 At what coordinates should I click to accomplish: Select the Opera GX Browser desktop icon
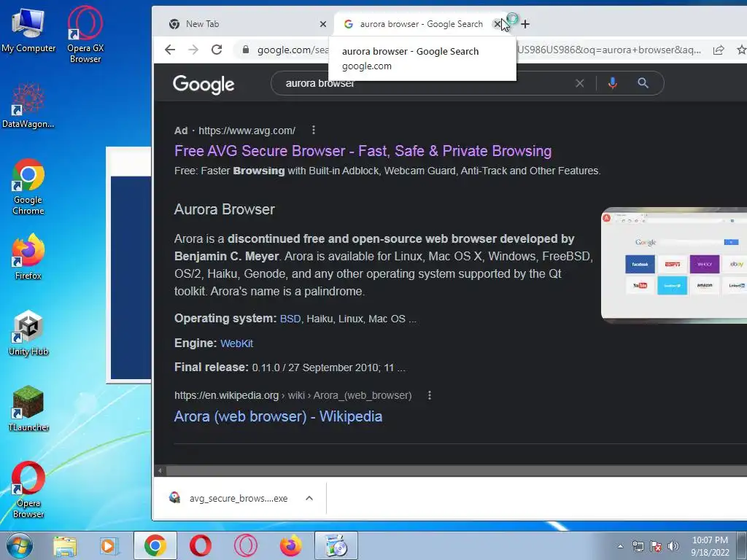[x=85, y=35]
